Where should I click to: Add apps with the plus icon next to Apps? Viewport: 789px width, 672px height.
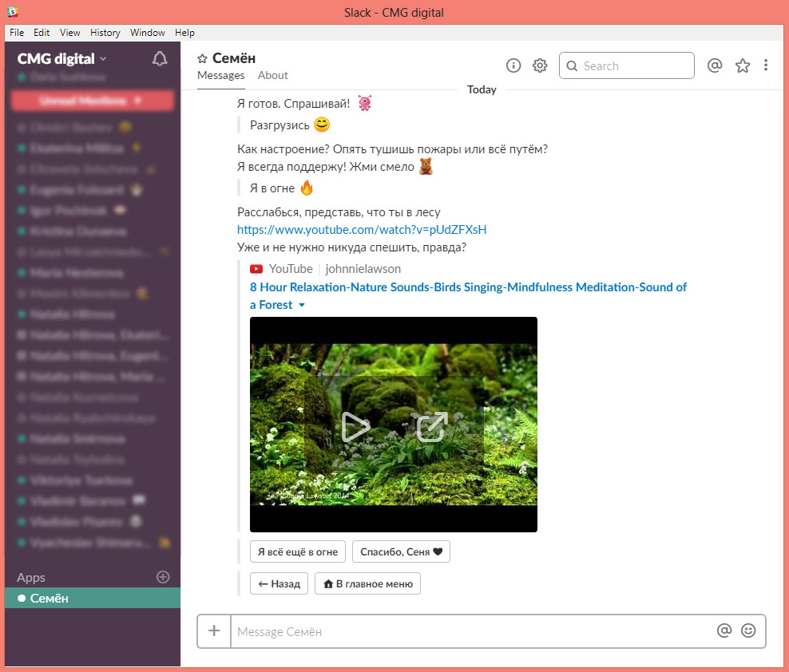point(163,577)
